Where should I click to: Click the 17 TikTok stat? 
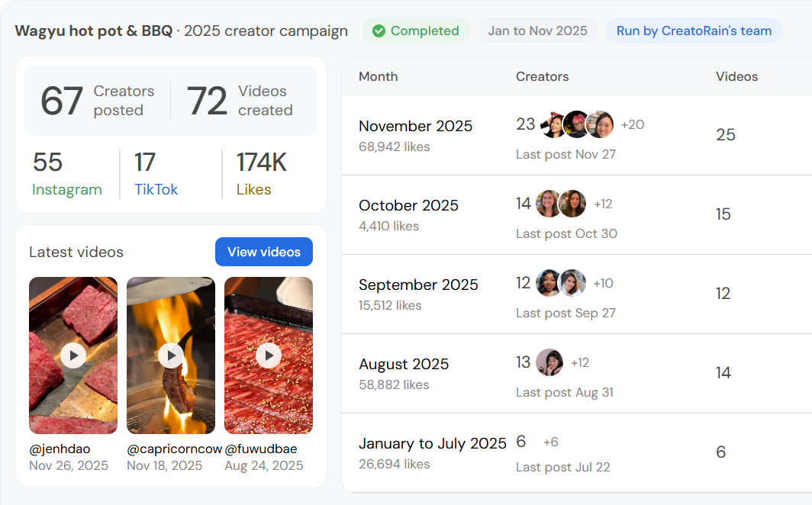(x=156, y=174)
